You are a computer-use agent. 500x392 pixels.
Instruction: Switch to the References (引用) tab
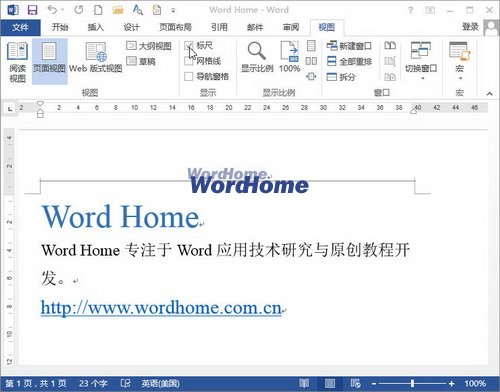(219, 27)
